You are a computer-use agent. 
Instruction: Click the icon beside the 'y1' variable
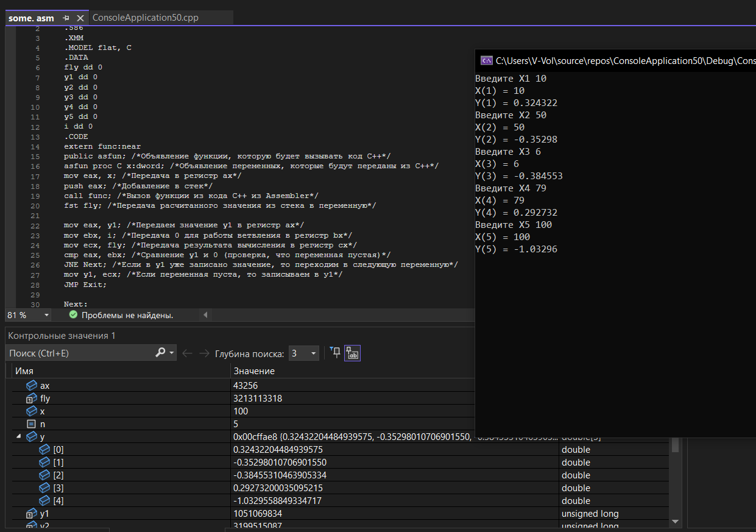[x=31, y=514]
